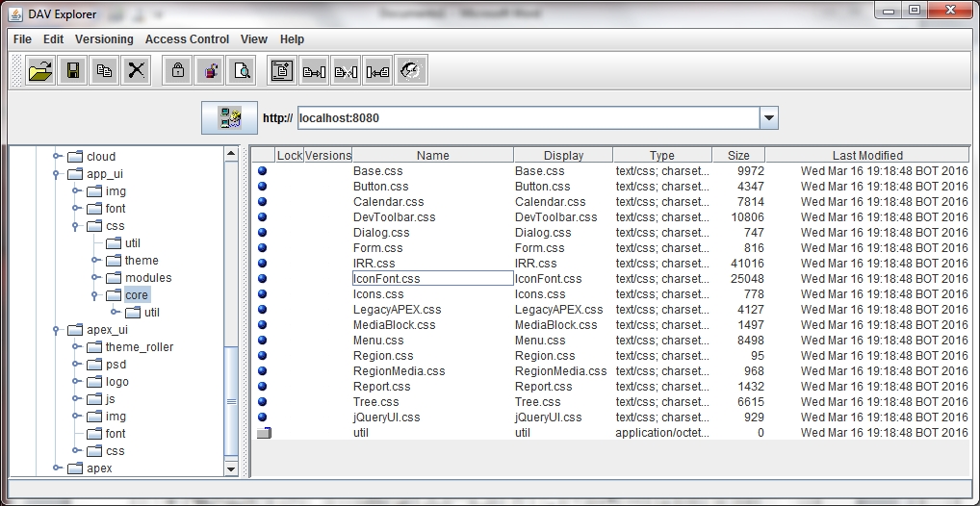Select LegacyAPEX.css in the Name column
The width and height of the screenshot is (980, 506).
coord(397,309)
